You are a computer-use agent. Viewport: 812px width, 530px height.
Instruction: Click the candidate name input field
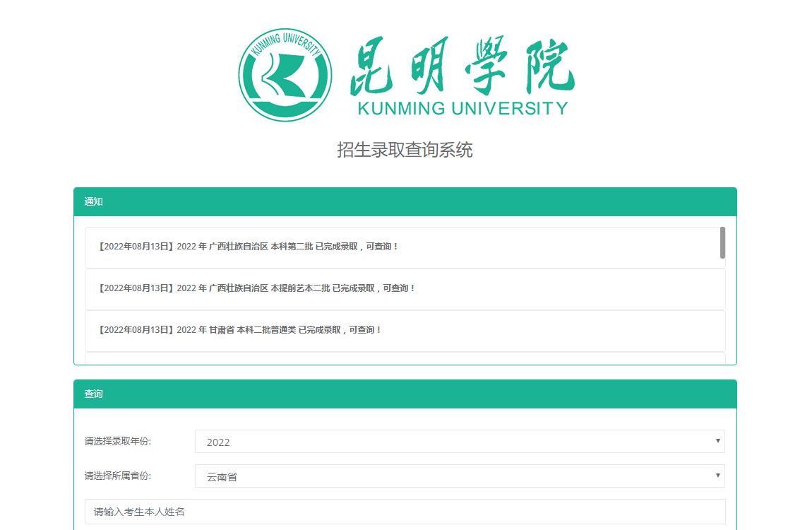[405, 512]
